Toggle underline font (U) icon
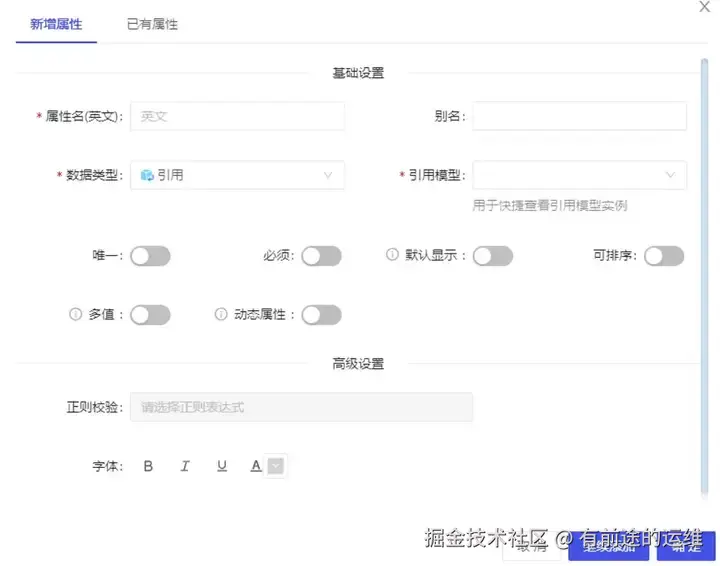Screen dimensions: 720x566 point(222,466)
